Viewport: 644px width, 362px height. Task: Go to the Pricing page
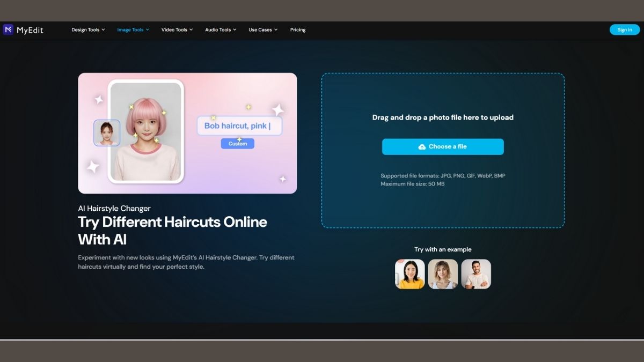[298, 30]
